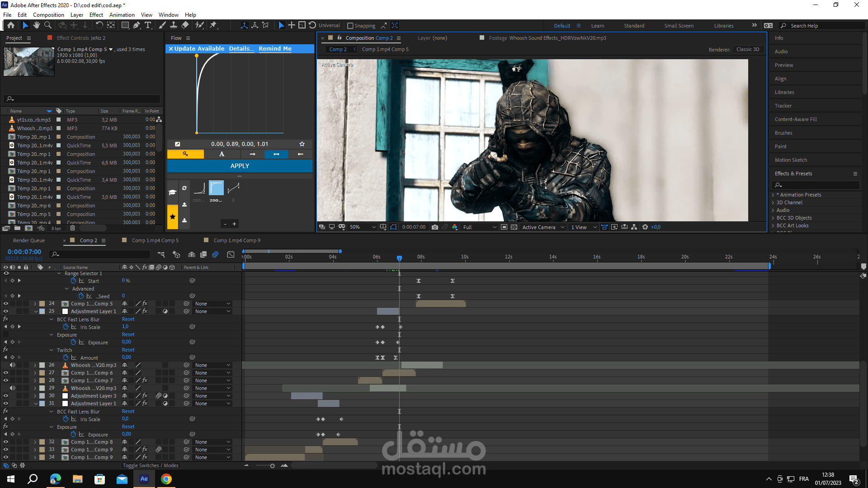Image resolution: width=868 pixels, height=488 pixels.
Task: Click the APPLY button in Flow
Action: [240, 166]
